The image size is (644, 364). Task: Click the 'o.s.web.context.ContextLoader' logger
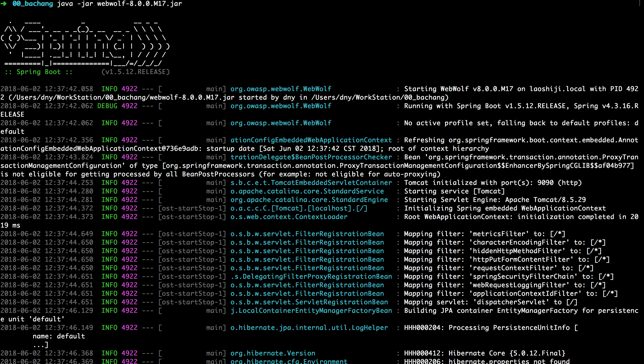pos(289,217)
